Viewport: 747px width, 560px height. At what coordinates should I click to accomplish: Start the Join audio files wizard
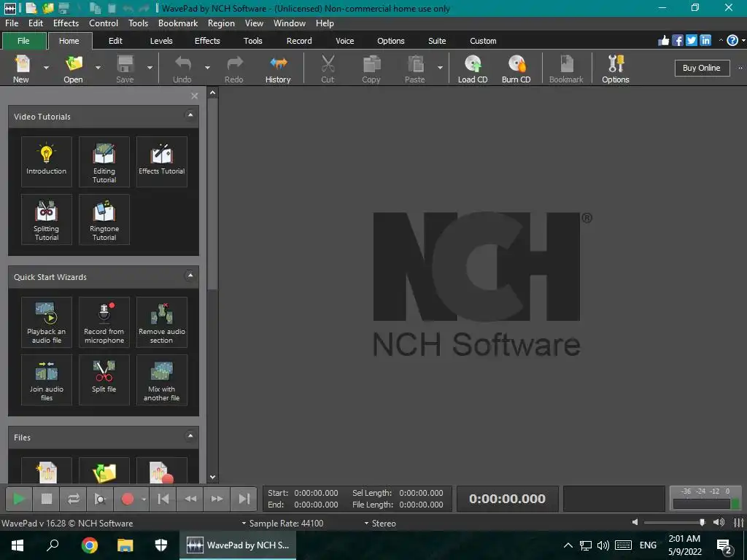[46, 379]
